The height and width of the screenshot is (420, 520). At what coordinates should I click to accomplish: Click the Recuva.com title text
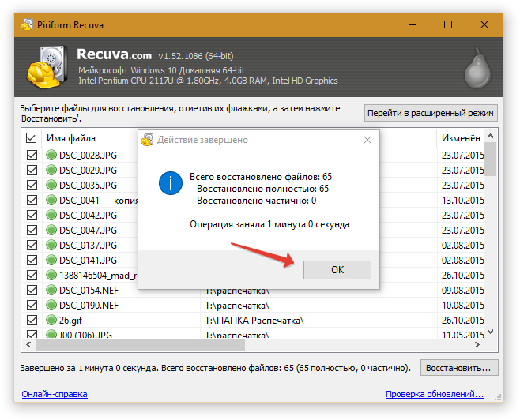(114, 54)
